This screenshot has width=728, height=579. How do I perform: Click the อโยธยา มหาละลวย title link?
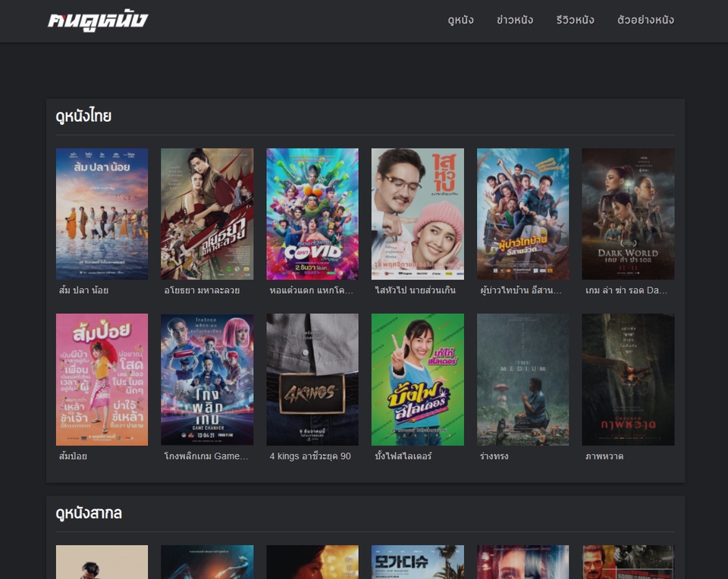[202, 290]
